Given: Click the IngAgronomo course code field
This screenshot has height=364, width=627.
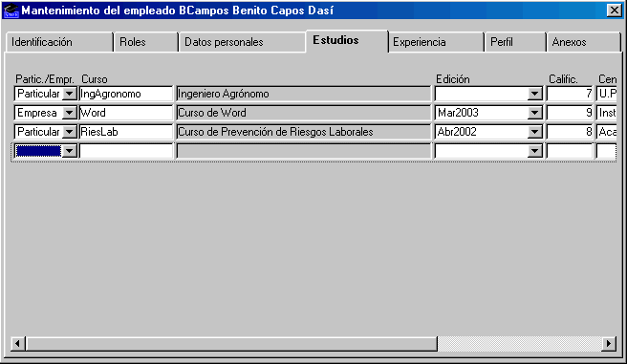Looking at the screenshot, I should 126,94.
